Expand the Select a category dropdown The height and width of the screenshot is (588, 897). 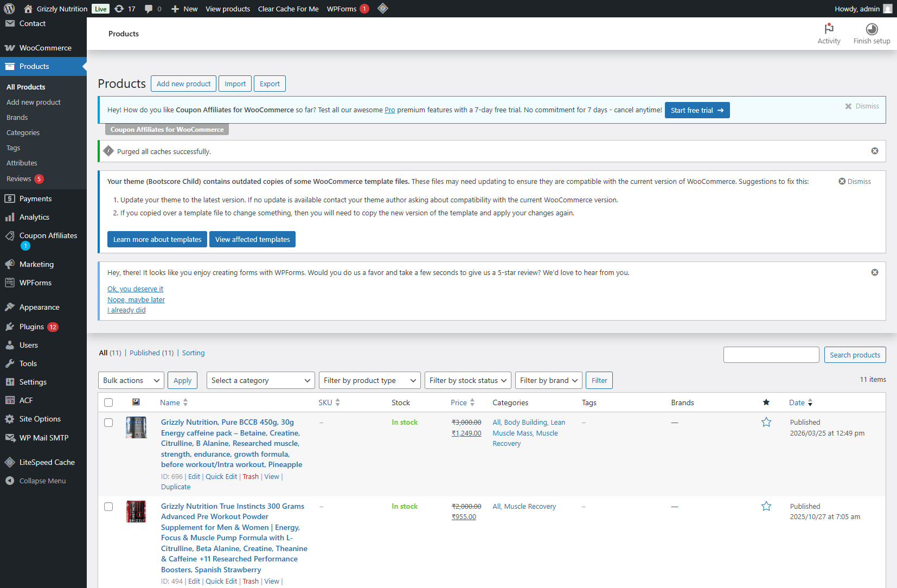pyautogui.click(x=260, y=380)
